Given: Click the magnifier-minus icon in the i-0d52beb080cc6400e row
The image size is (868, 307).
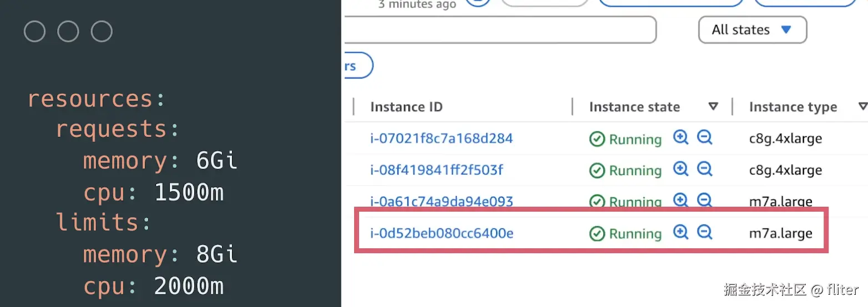Looking at the screenshot, I should point(704,233).
